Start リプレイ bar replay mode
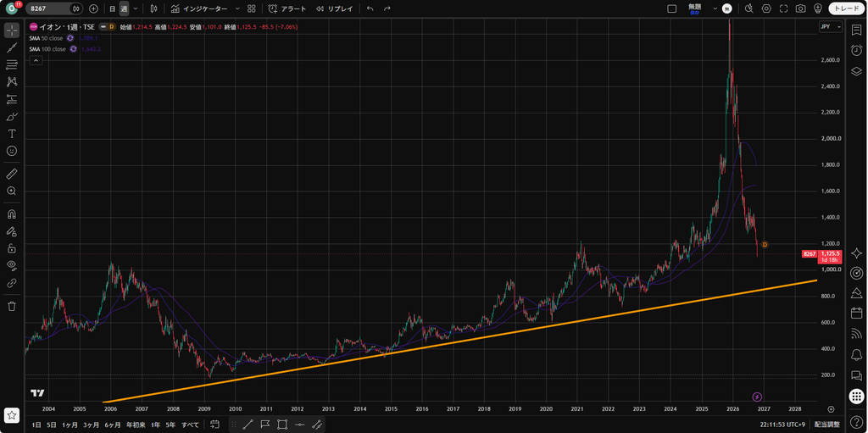Viewport: 868px width, 433px height. point(334,8)
